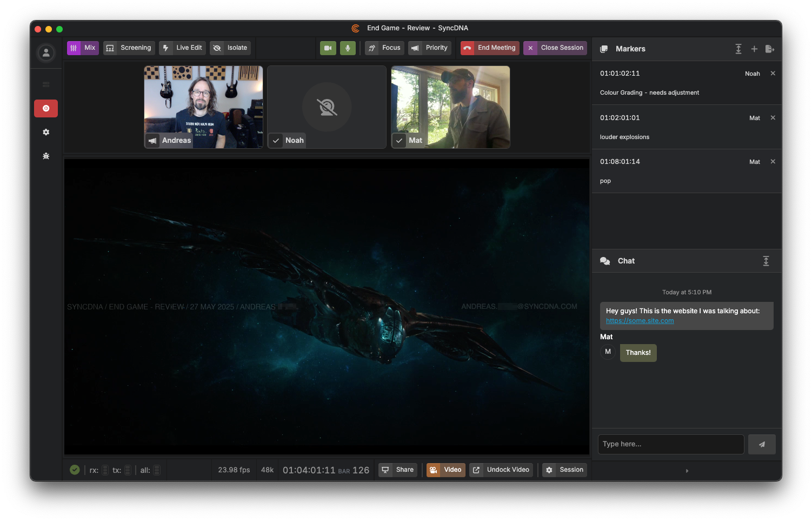Select the 'louder explosions' marker note
The height and width of the screenshot is (521, 812).
click(624, 137)
